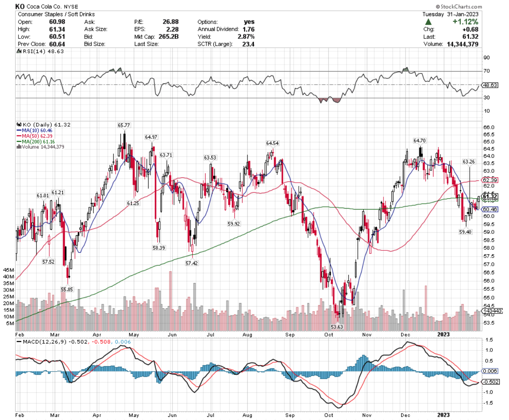Click the Prev Close value 60.64

click(x=57, y=44)
